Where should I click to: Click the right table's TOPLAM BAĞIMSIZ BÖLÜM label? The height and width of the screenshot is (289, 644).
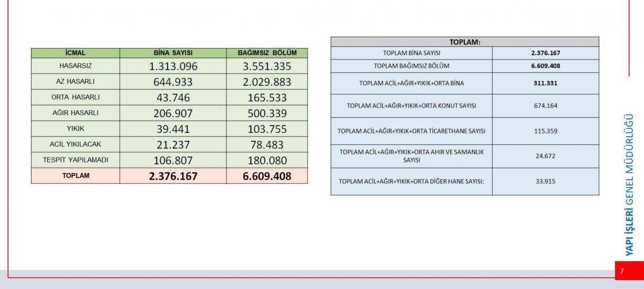tap(412, 66)
